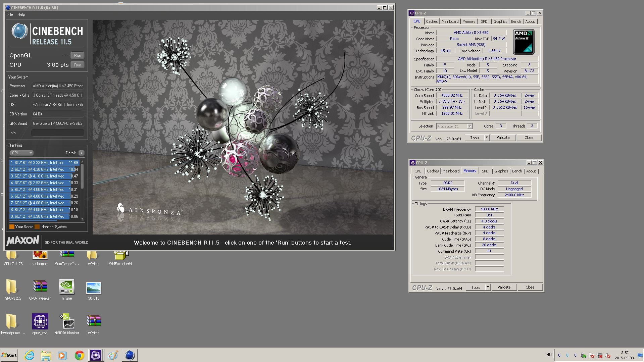The width and height of the screenshot is (644, 362).
Task: Open the Help menu in Cinebench
Action: point(21,14)
